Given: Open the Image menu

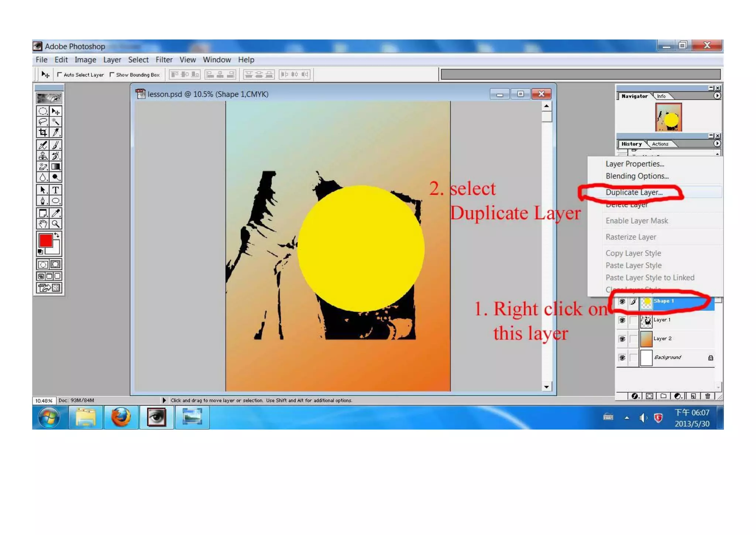Looking at the screenshot, I should (x=85, y=59).
